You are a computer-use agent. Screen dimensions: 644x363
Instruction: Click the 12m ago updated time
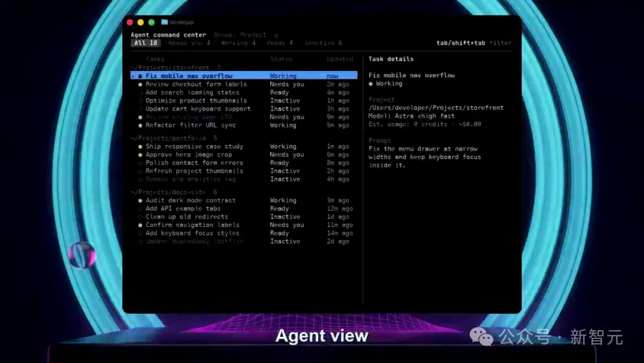point(340,209)
